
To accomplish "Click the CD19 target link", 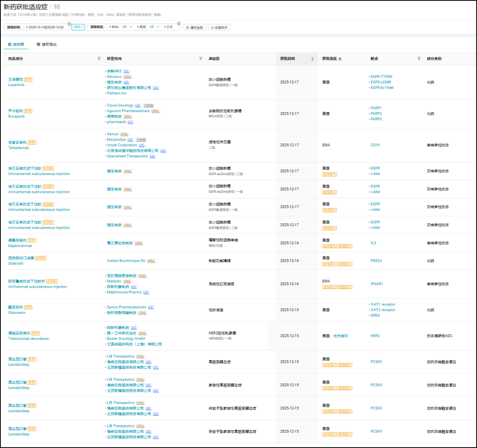I will pos(375,145).
